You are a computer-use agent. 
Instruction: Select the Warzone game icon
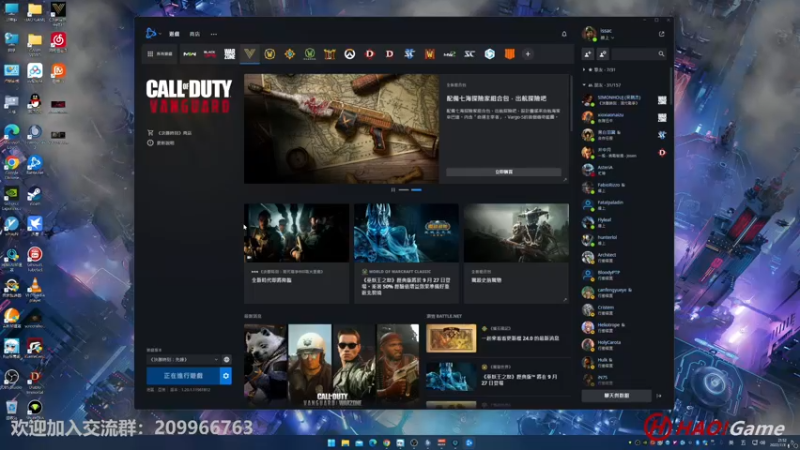coord(230,54)
